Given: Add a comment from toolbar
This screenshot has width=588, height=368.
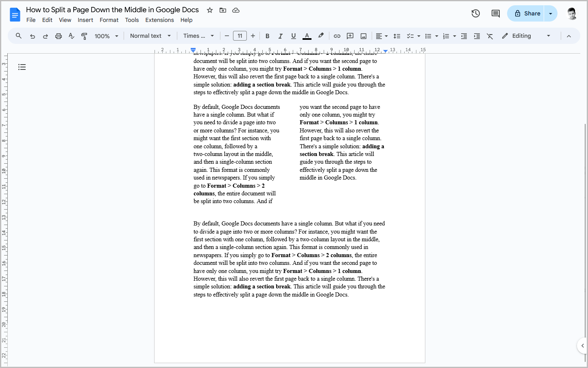Looking at the screenshot, I should point(350,36).
